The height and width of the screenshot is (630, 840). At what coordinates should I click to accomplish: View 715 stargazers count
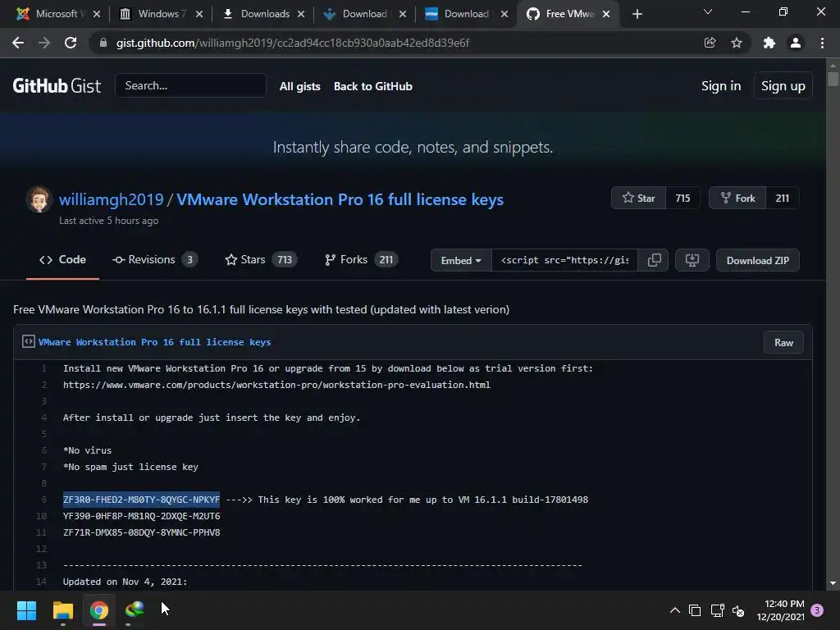click(x=682, y=199)
